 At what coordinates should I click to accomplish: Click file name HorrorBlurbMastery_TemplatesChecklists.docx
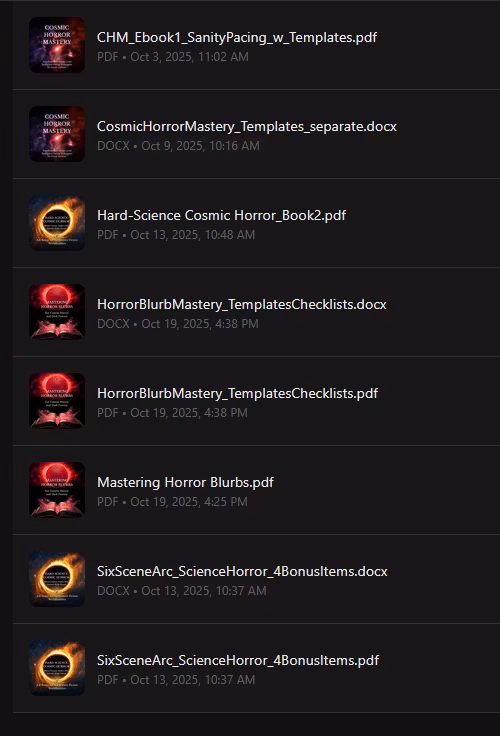point(241,305)
